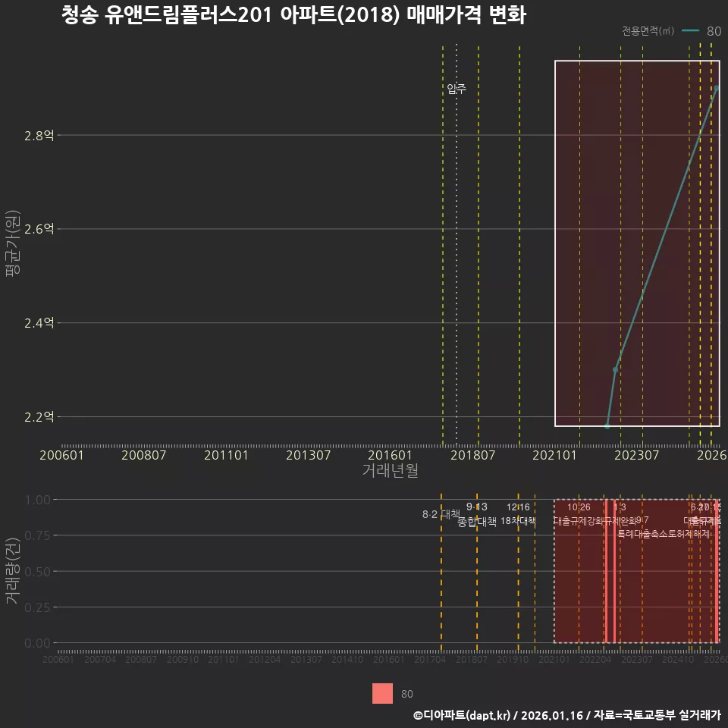Click the first red transaction volume bar
This screenshot has height=728, width=728.
(x=606, y=571)
